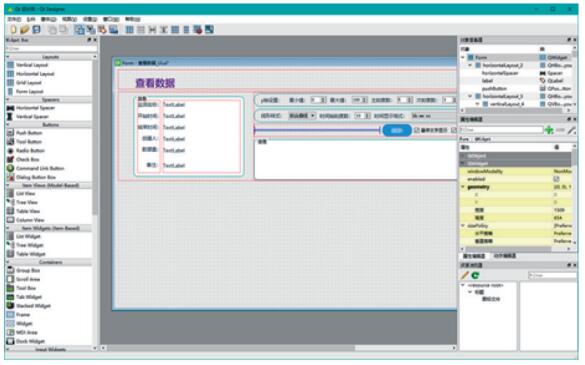Toggle the checkbox next to the blue button

pyautogui.click(x=417, y=130)
